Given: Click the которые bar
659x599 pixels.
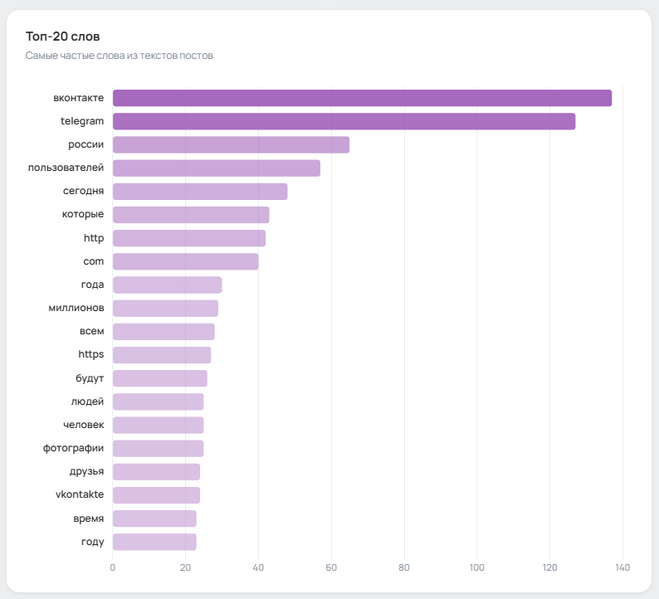Looking at the screenshot, I should click(x=190, y=215).
